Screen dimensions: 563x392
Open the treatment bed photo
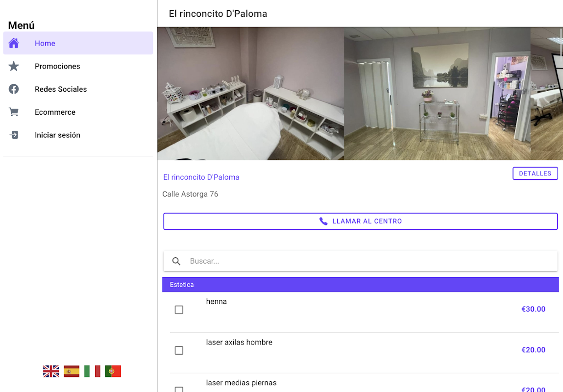coord(250,94)
